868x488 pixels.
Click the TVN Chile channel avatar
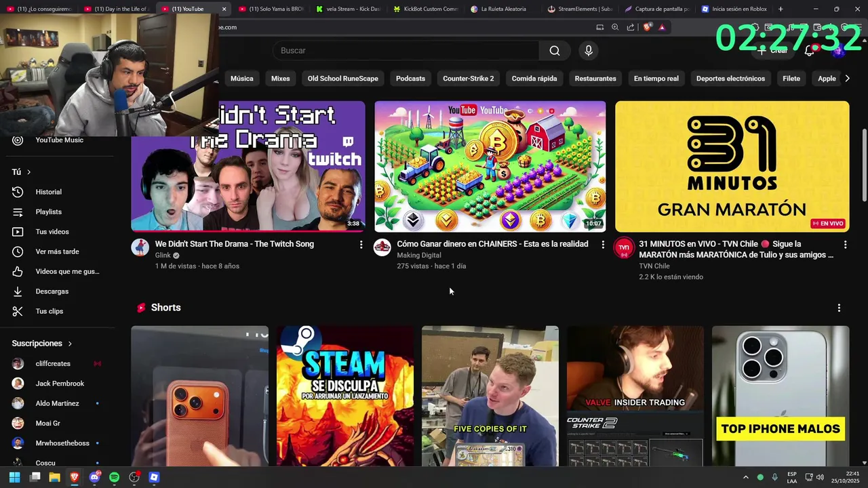coord(624,247)
